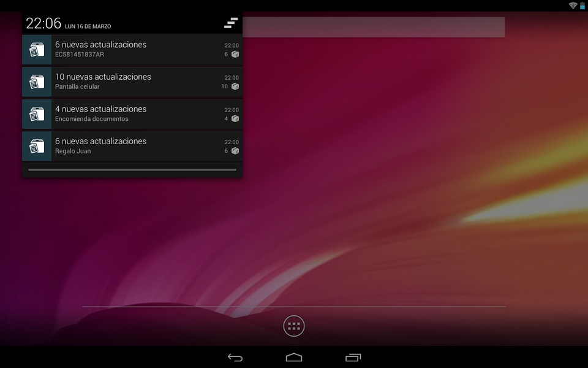This screenshot has height=368, width=588.
Task: Tap the 'Encomienda documentos' subtitle
Action: [x=91, y=119]
